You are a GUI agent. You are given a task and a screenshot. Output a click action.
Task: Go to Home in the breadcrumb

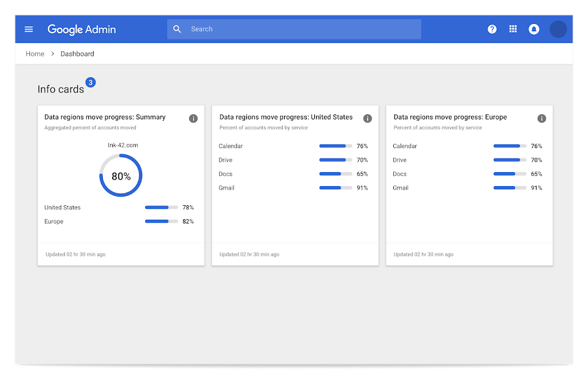coord(35,54)
